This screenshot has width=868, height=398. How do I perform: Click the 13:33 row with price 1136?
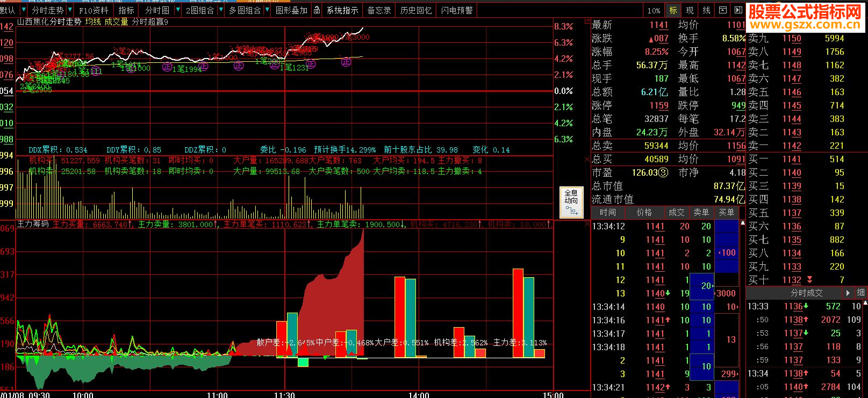tap(805, 306)
